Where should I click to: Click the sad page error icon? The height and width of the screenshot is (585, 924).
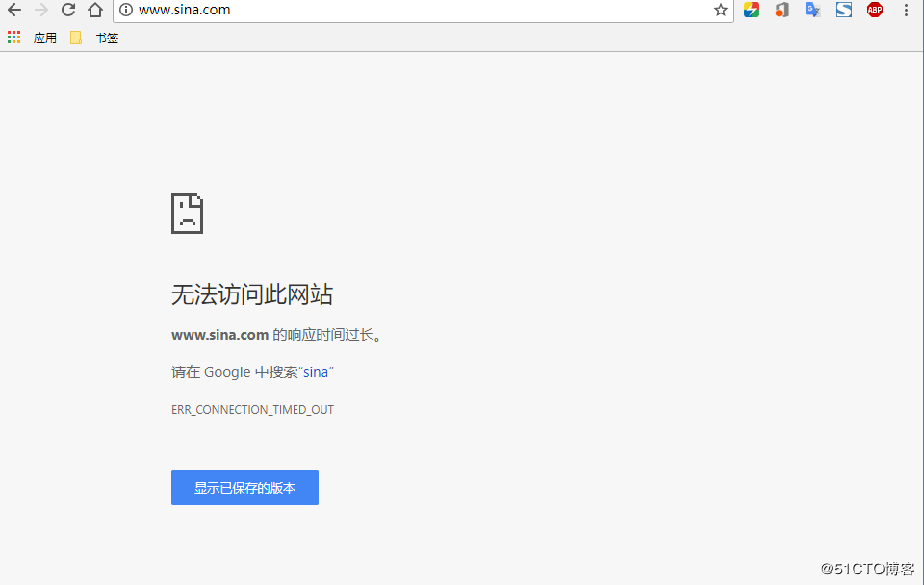tap(187, 214)
